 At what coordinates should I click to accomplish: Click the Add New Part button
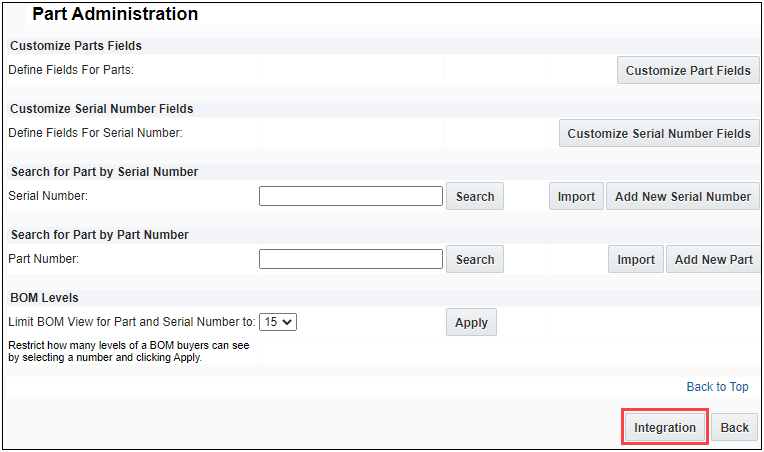(x=713, y=260)
